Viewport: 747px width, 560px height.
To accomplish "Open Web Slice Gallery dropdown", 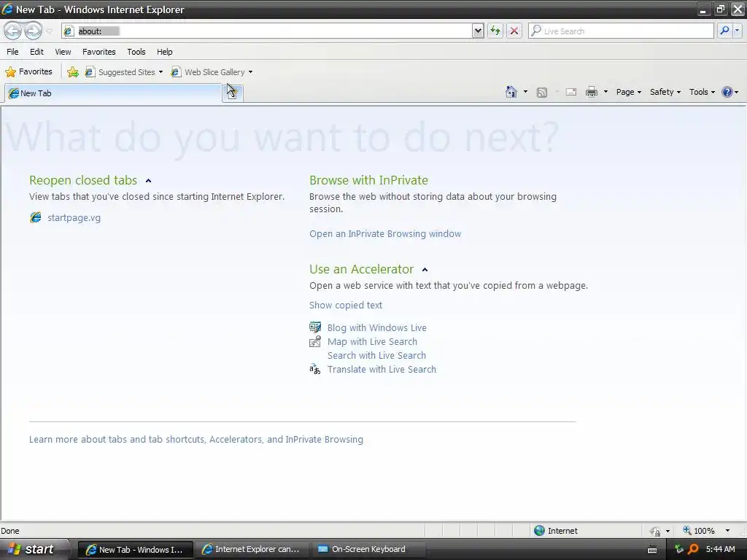I will tap(212, 72).
